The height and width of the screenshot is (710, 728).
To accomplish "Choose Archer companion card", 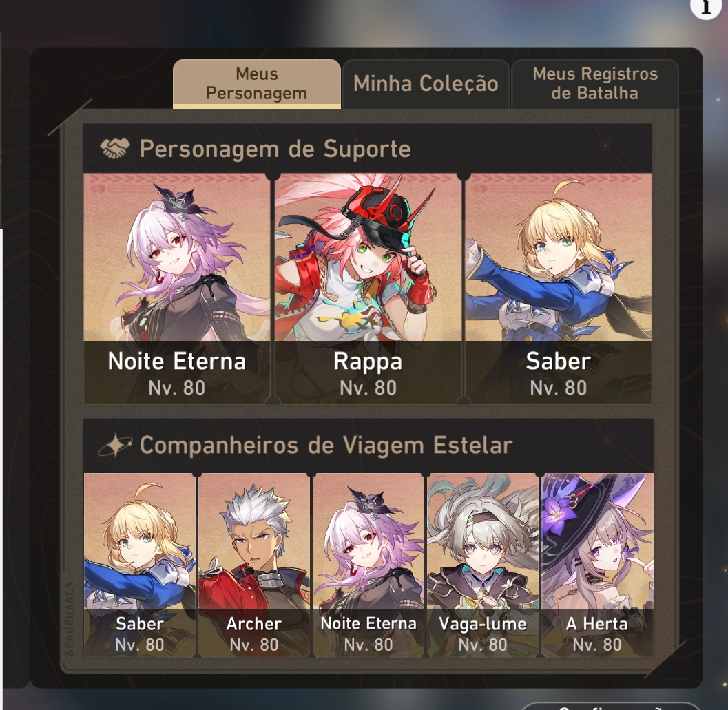I will click(254, 565).
